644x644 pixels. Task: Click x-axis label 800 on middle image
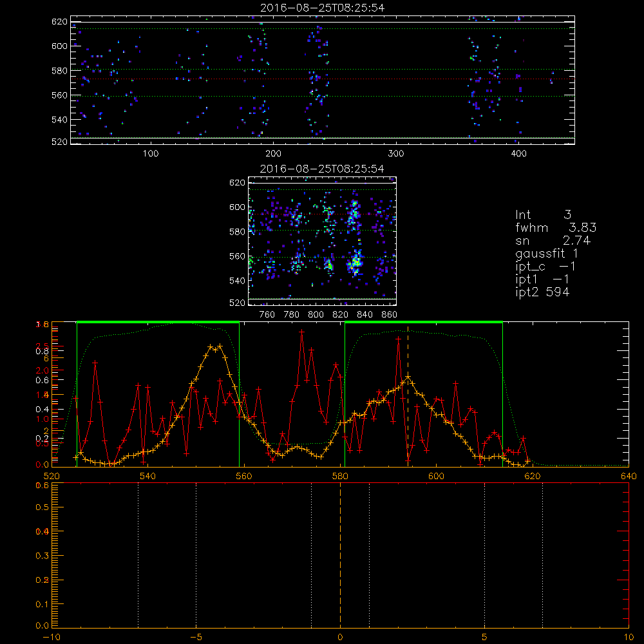click(316, 315)
